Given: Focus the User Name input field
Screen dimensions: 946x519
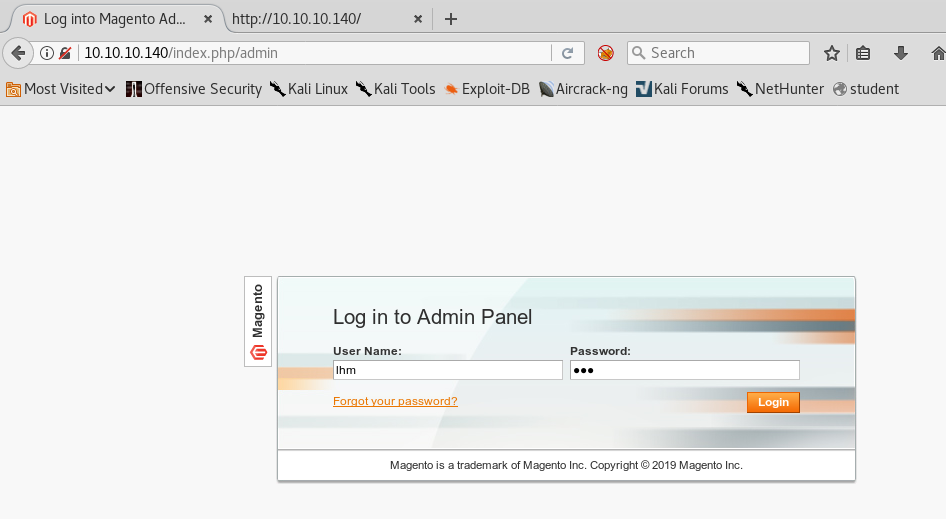Looking at the screenshot, I should coord(447,370).
